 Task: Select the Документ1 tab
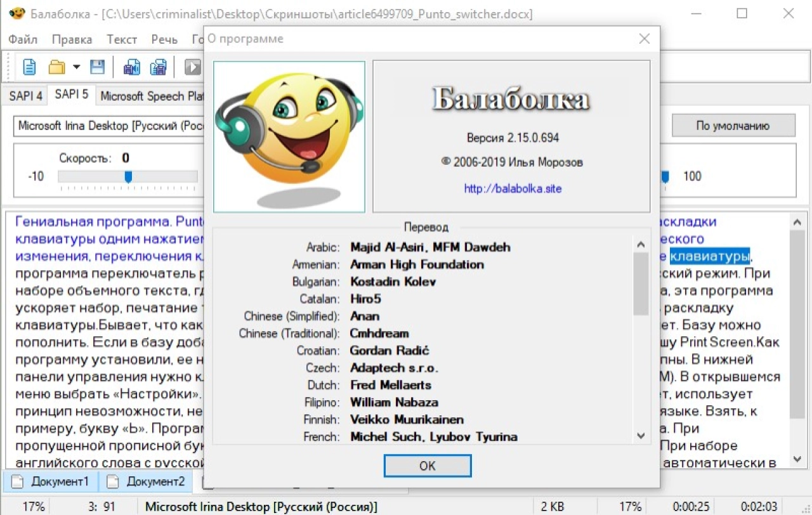[51, 481]
